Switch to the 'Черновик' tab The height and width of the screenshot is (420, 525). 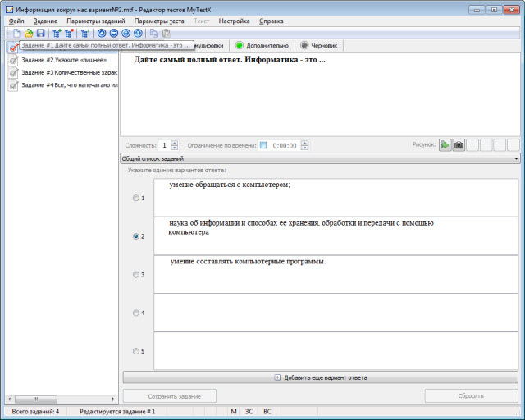coord(319,46)
